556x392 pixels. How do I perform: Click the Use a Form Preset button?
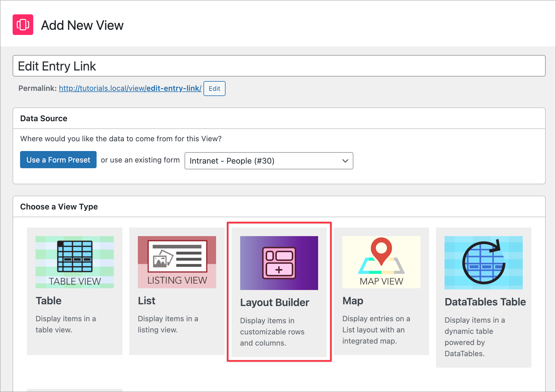point(58,160)
